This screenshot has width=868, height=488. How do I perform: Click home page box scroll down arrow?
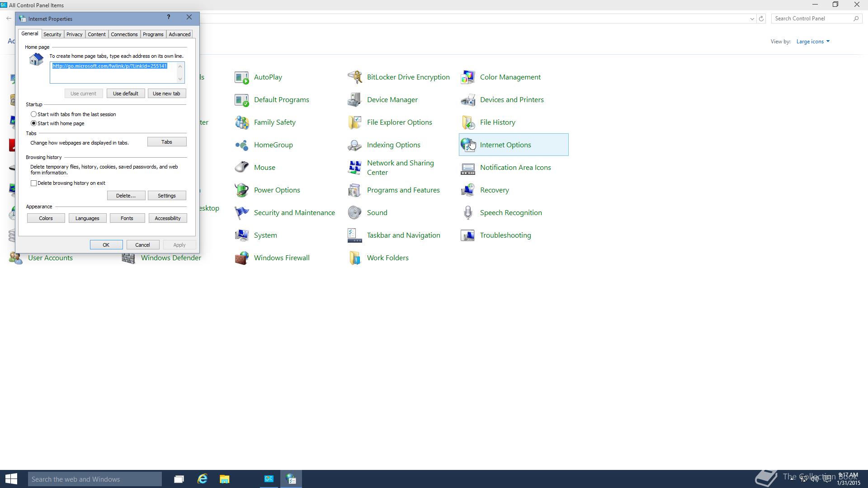(180, 79)
